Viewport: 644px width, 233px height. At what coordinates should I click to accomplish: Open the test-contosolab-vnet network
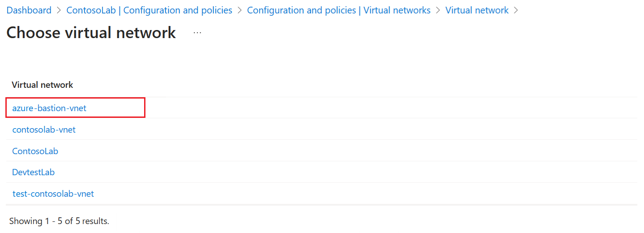pos(53,194)
